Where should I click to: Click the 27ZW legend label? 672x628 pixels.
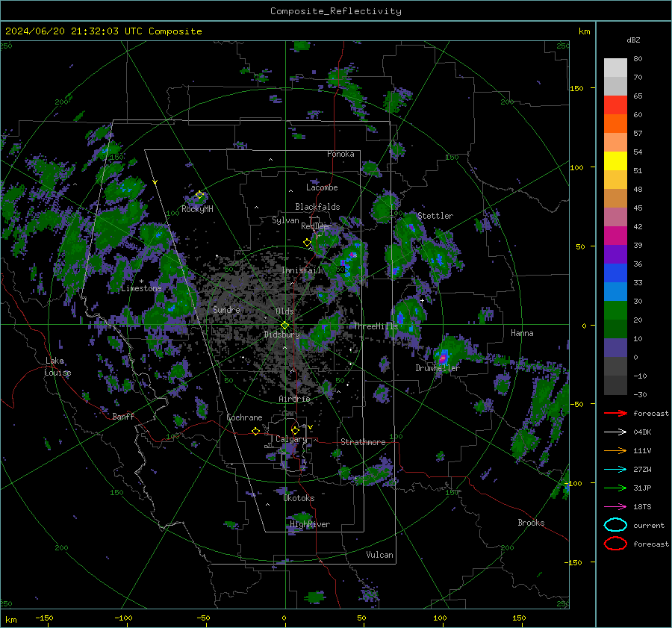(642, 470)
